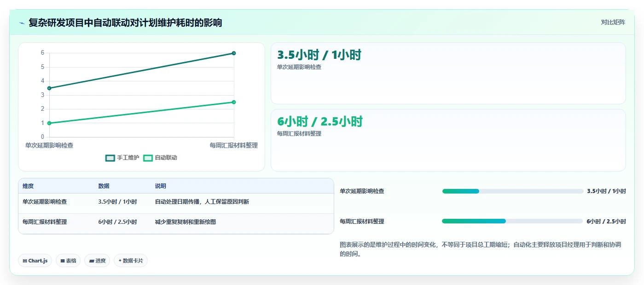Click the 单次延期影响检查 x-axis label
The width and height of the screenshot is (644, 285).
click(x=49, y=145)
